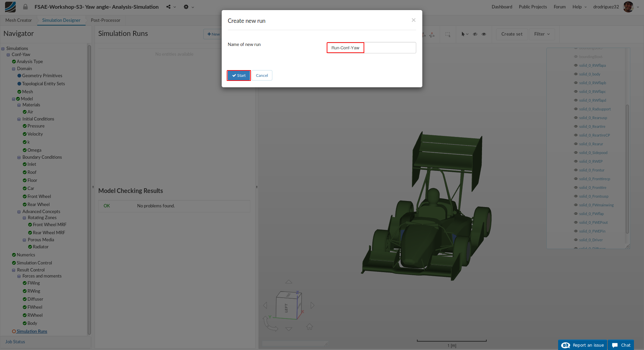Switch to the Mesh Creator tab
Screen dimensions: 644x350
point(18,20)
